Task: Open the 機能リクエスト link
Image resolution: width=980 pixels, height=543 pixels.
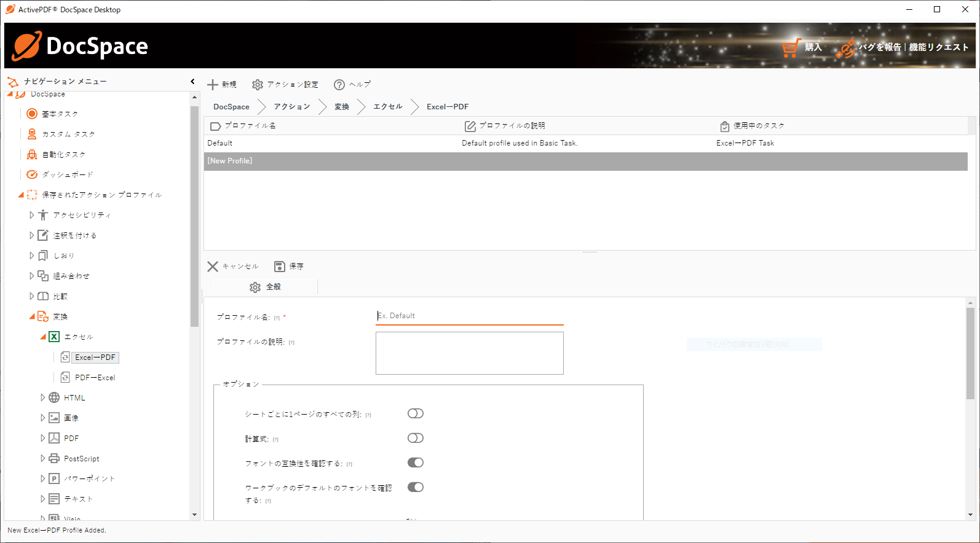Action: [x=939, y=47]
